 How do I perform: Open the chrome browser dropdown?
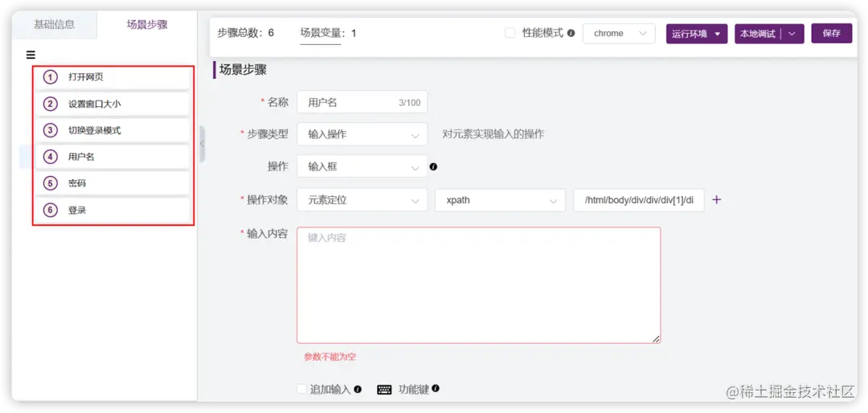(x=619, y=33)
